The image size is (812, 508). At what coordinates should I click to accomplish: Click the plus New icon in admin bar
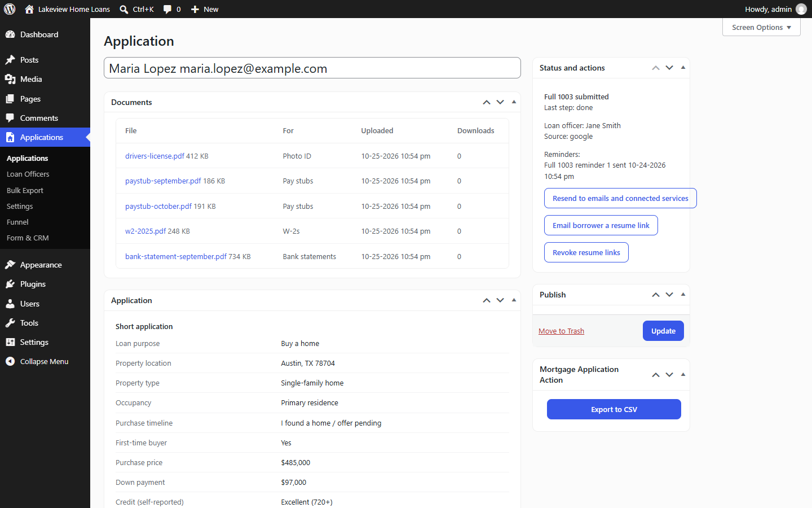[195, 9]
